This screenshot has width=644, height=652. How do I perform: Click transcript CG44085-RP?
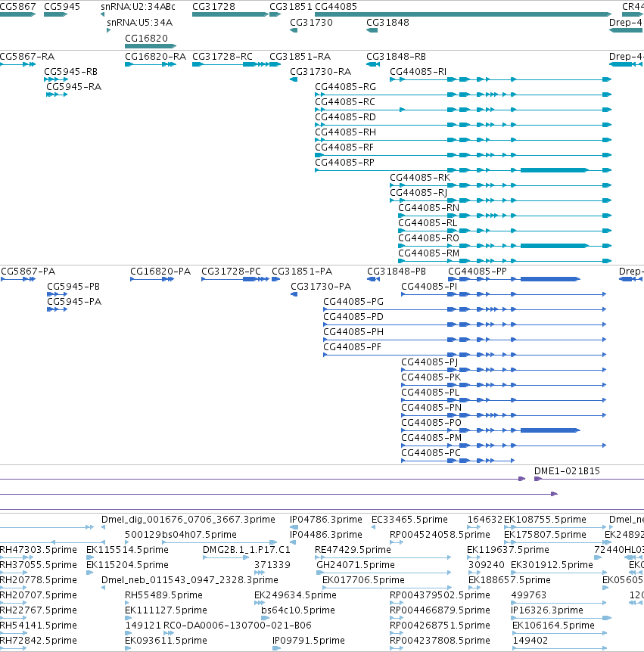point(344,162)
